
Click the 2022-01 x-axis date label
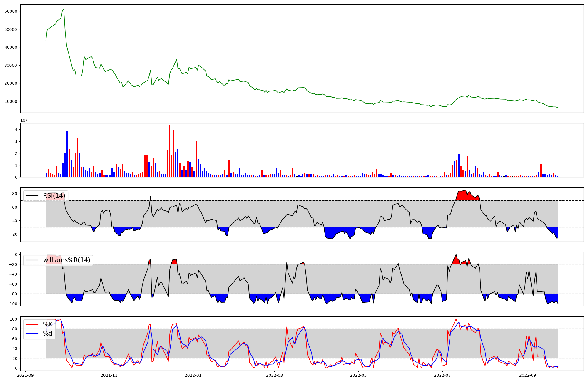click(x=193, y=375)
